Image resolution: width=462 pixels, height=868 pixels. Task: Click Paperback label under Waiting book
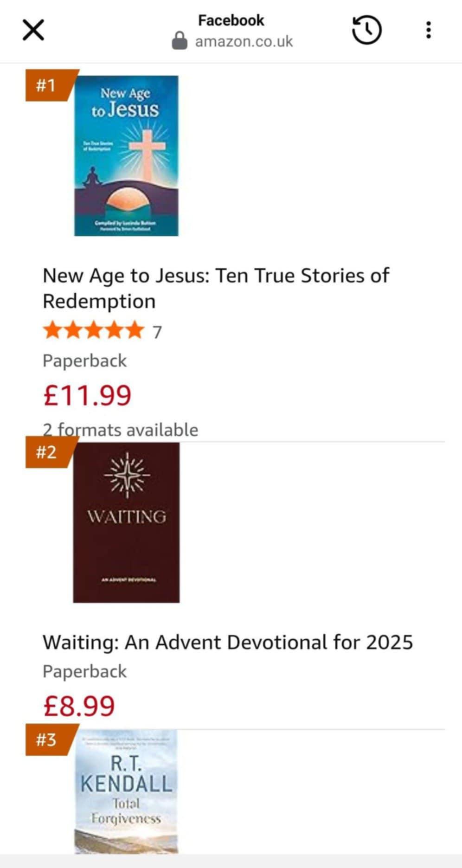click(x=84, y=671)
